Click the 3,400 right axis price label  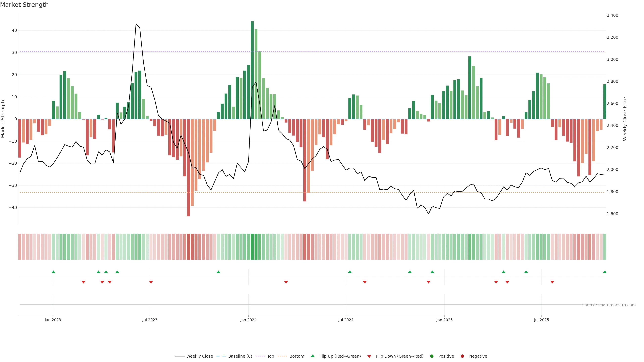pyautogui.click(x=612, y=15)
